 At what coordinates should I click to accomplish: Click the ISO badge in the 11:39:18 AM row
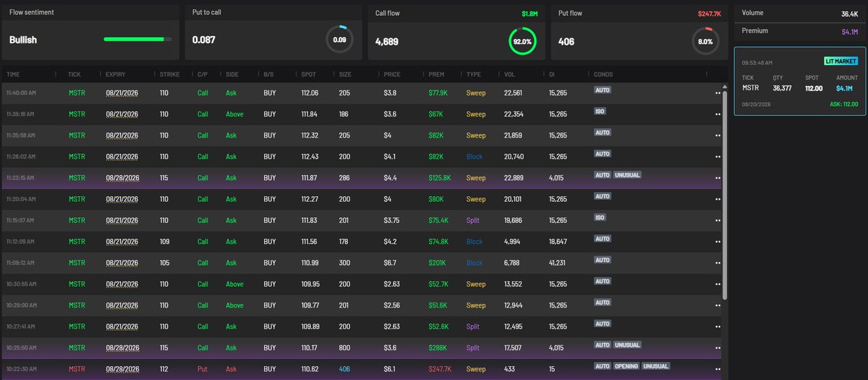point(600,111)
